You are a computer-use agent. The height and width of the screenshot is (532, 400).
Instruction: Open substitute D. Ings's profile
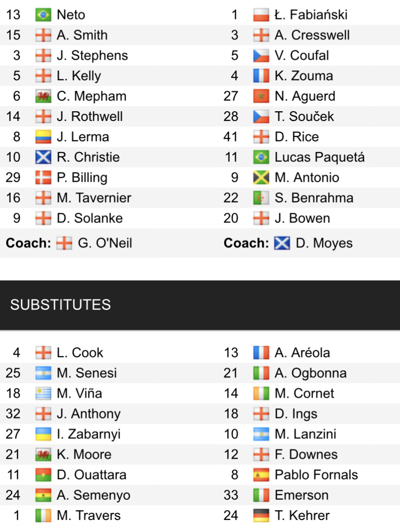(x=296, y=414)
